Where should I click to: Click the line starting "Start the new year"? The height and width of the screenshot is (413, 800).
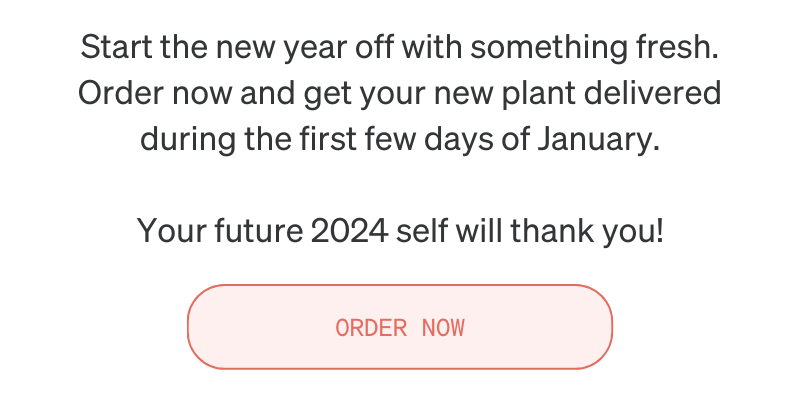coord(399,47)
